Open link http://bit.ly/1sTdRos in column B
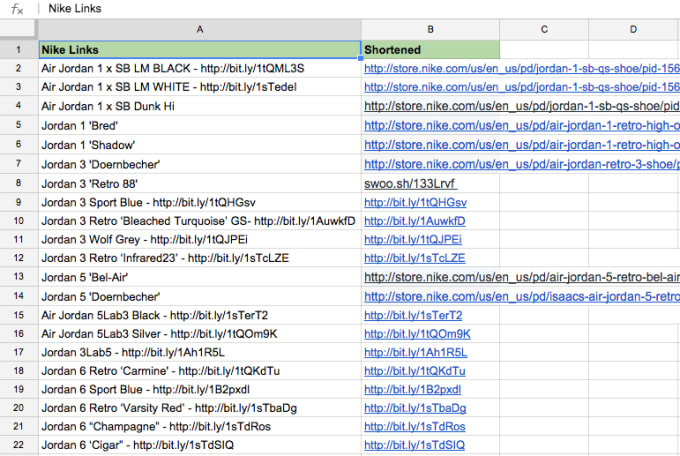The width and height of the screenshot is (680, 456). click(x=415, y=427)
